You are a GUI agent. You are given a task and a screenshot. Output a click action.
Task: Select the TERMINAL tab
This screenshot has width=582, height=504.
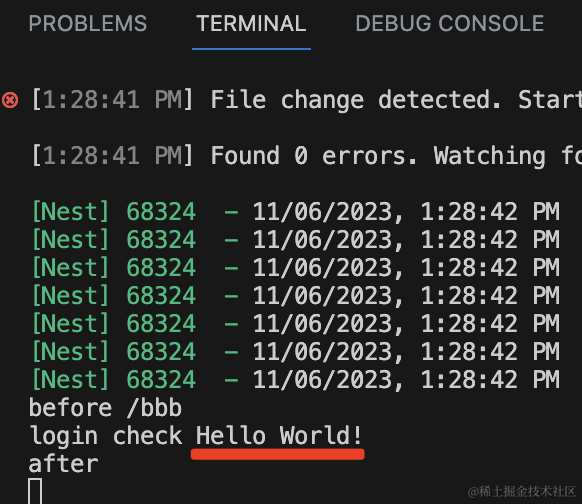click(x=251, y=23)
